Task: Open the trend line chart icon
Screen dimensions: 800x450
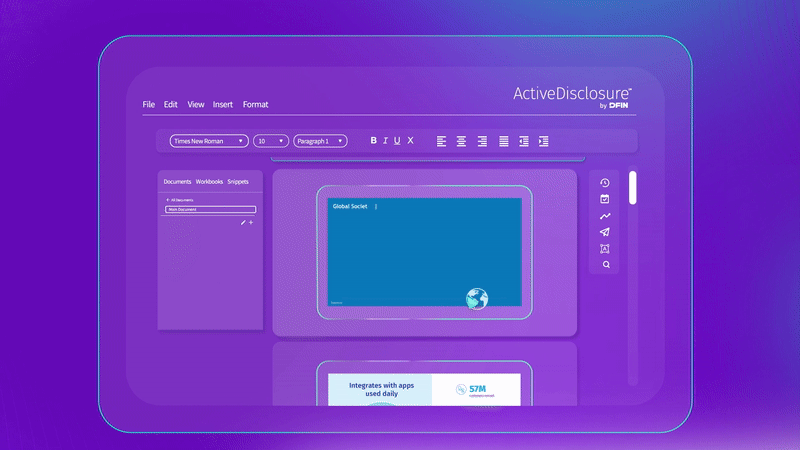Action: coord(605,216)
